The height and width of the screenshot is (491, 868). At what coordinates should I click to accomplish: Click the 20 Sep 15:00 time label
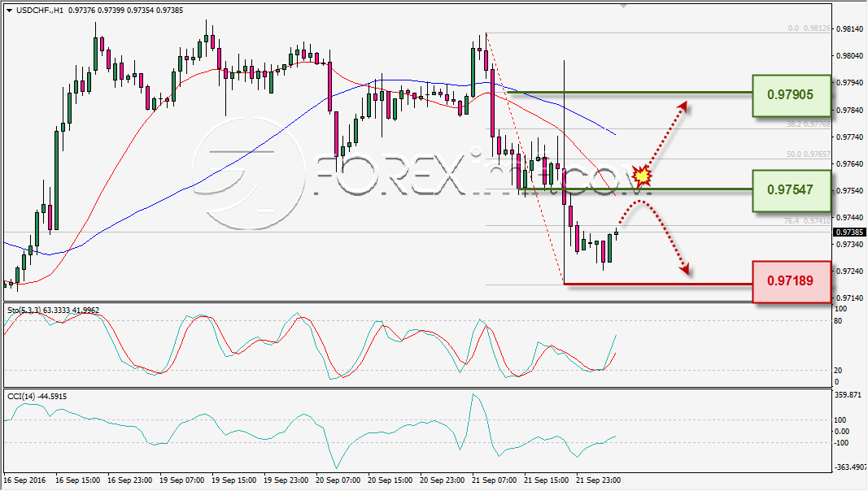tap(390, 480)
